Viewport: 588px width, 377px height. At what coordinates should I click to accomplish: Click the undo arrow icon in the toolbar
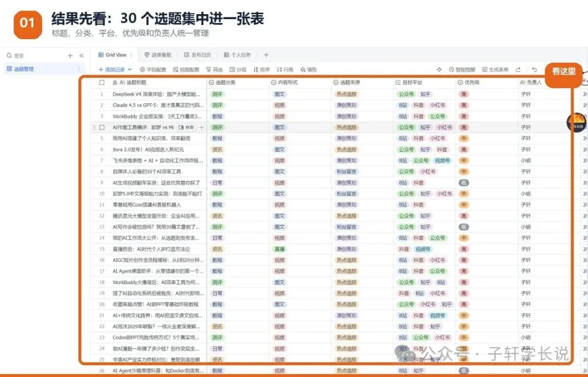tap(535, 69)
